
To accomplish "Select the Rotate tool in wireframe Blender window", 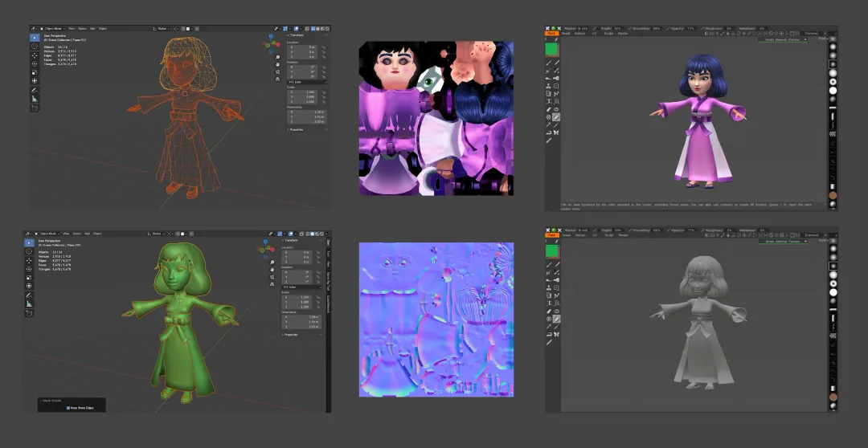I will (x=35, y=63).
